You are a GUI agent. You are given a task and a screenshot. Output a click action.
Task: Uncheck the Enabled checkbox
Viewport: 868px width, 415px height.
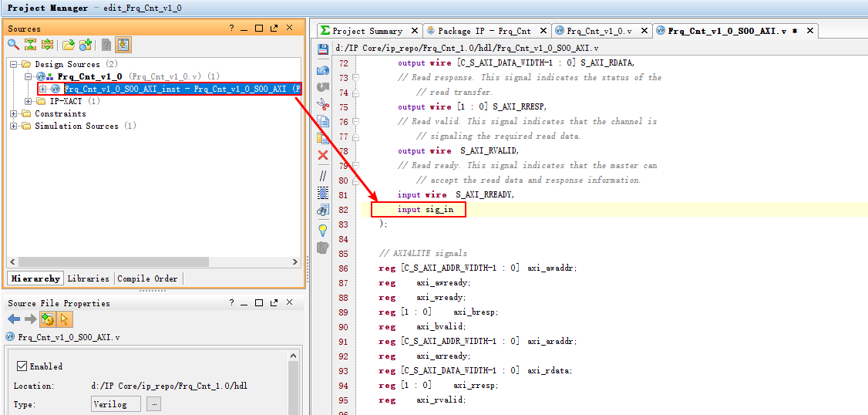pyautogui.click(x=22, y=366)
